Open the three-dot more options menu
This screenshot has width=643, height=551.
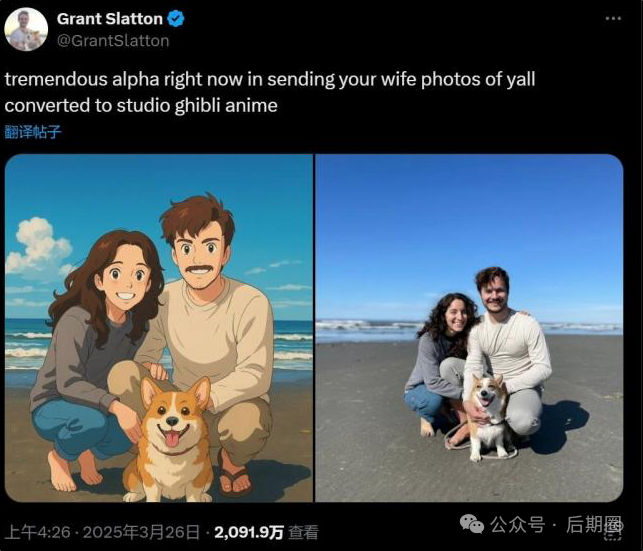point(612,19)
